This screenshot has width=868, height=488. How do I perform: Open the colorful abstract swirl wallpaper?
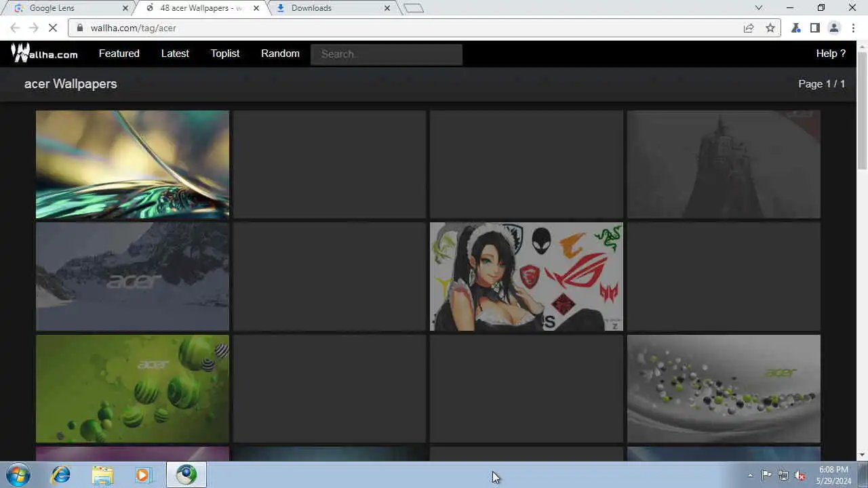coord(132,165)
